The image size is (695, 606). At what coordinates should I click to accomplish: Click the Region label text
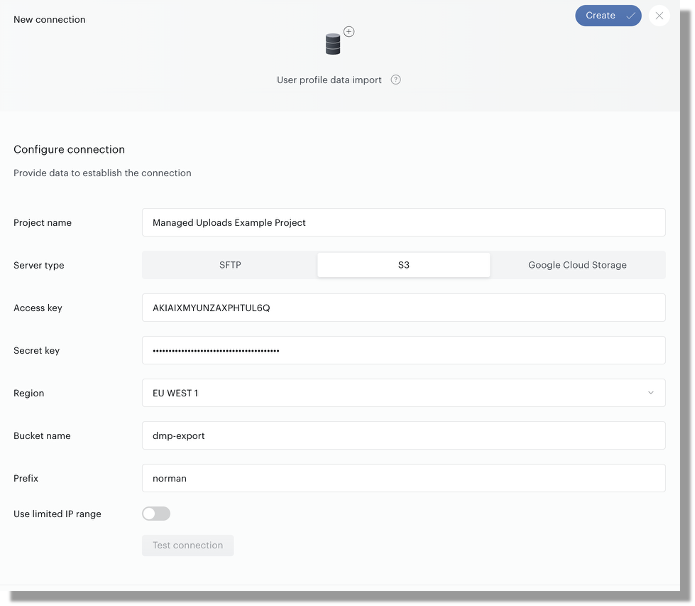pos(29,393)
